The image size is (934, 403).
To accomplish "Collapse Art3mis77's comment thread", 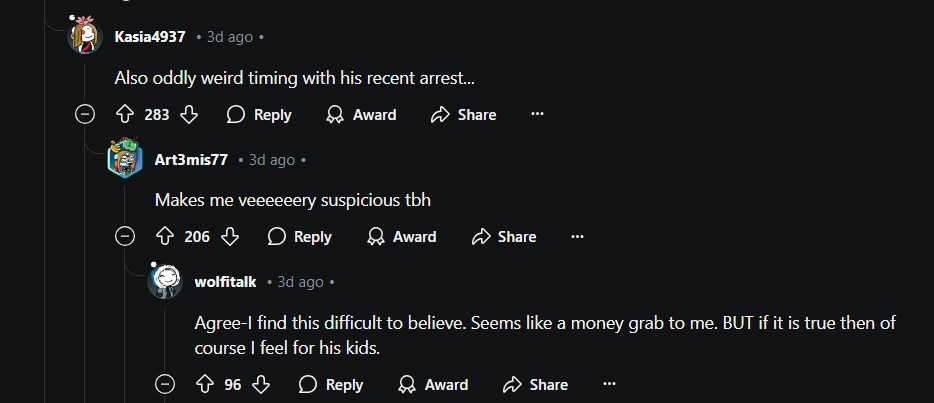I will click(x=125, y=237).
